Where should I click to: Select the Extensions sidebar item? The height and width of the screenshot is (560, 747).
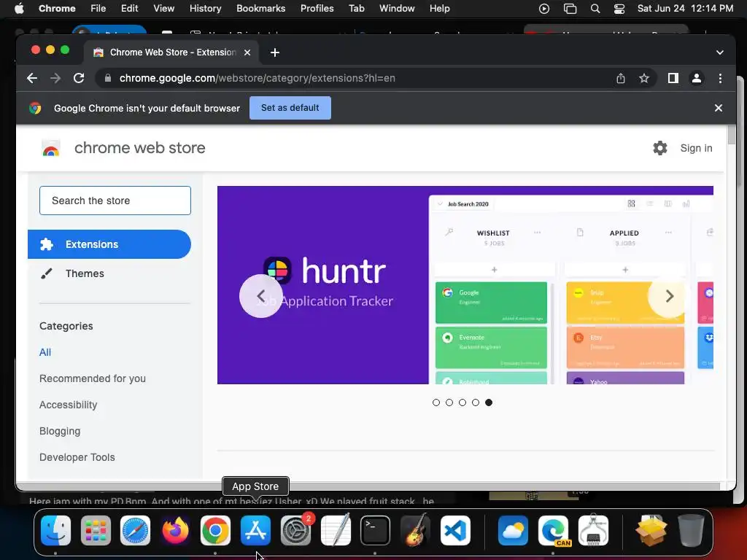point(109,244)
